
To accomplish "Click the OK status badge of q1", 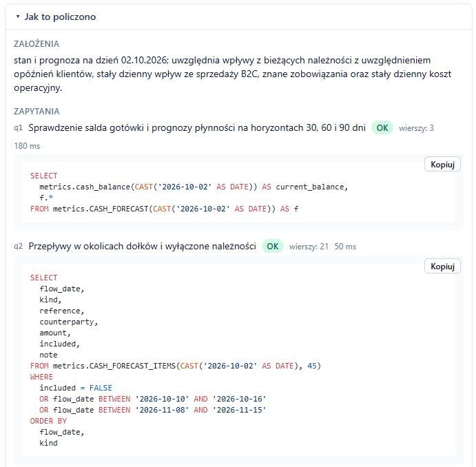I will coord(382,127).
